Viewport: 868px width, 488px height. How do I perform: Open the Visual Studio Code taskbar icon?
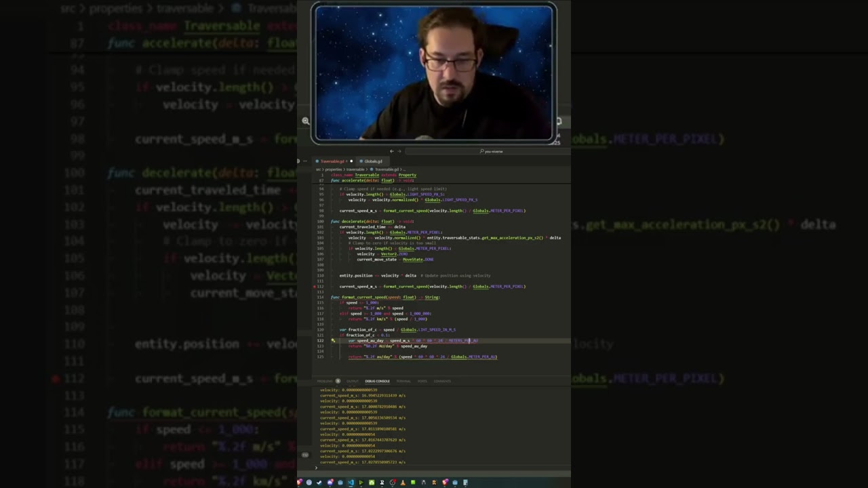click(351, 483)
